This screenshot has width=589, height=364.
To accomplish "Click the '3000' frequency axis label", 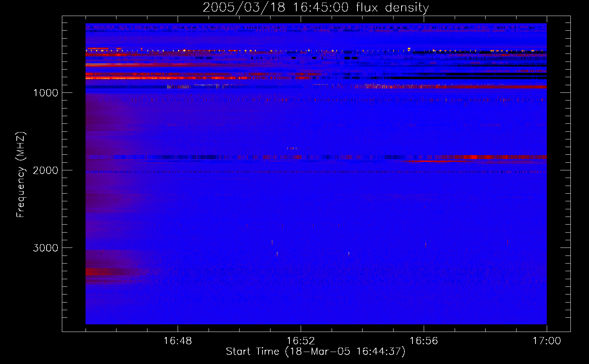I will tap(46, 248).
